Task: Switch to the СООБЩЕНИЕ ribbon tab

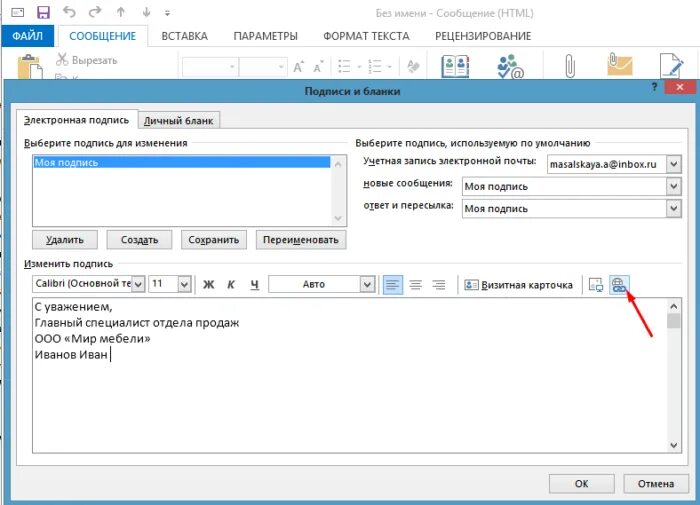Action: [x=103, y=36]
